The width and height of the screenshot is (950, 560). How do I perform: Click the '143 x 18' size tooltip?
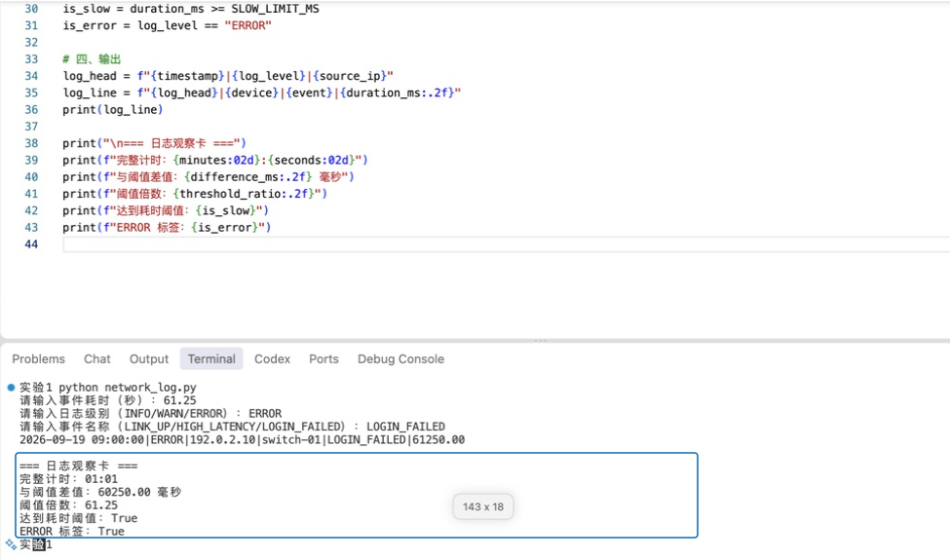(483, 506)
